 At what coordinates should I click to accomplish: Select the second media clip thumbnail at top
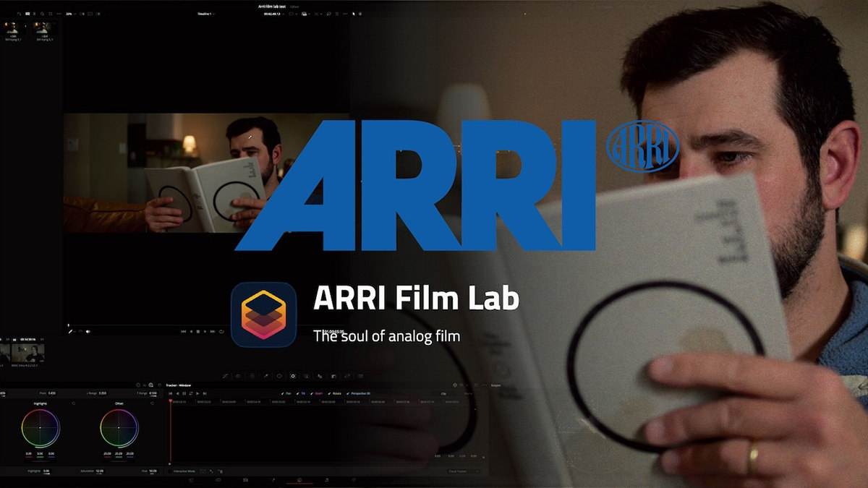[43, 29]
